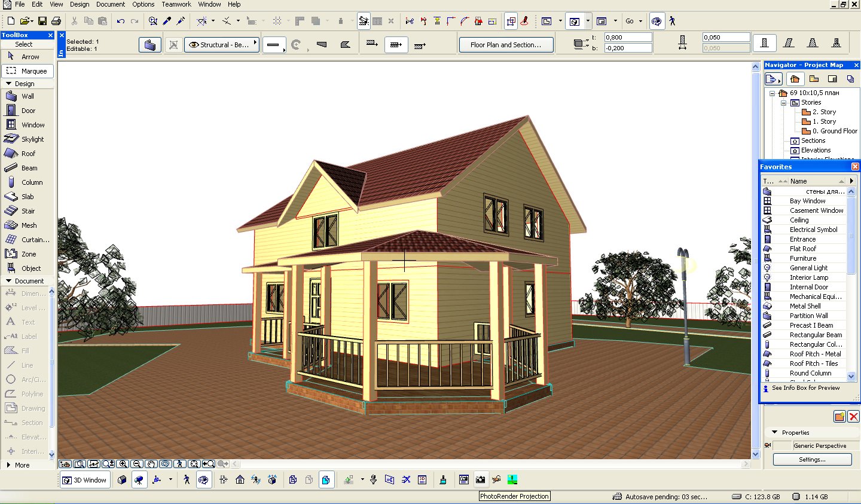Select the Roof tool
The image size is (861, 504).
pyautogui.click(x=28, y=154)
